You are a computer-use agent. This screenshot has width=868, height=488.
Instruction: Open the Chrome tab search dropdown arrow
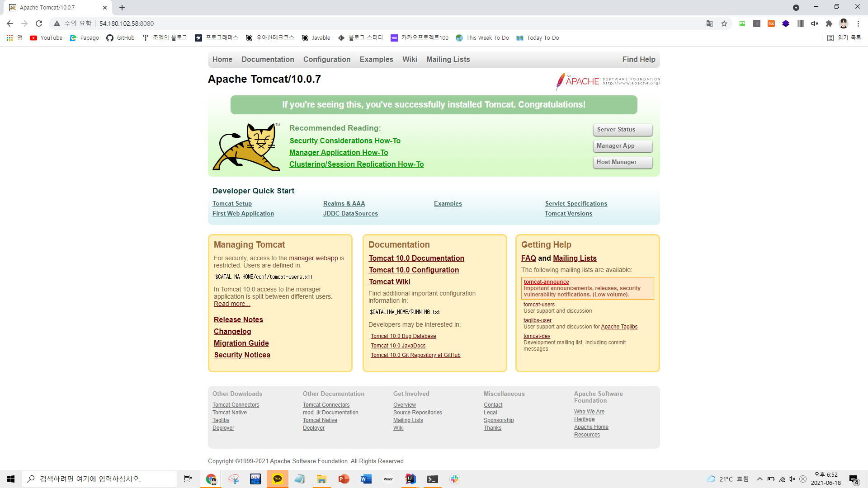coord(796,8)
